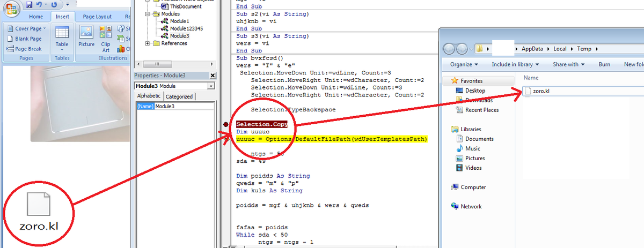Open Customize Quick Access Toolbar dropdown
644x248 pixels.
[67, 5]
